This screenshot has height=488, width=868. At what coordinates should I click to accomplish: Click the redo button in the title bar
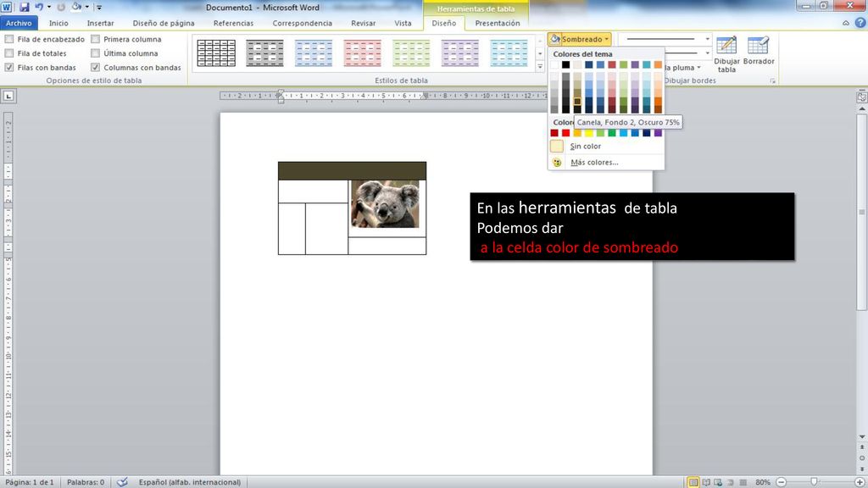61,7
